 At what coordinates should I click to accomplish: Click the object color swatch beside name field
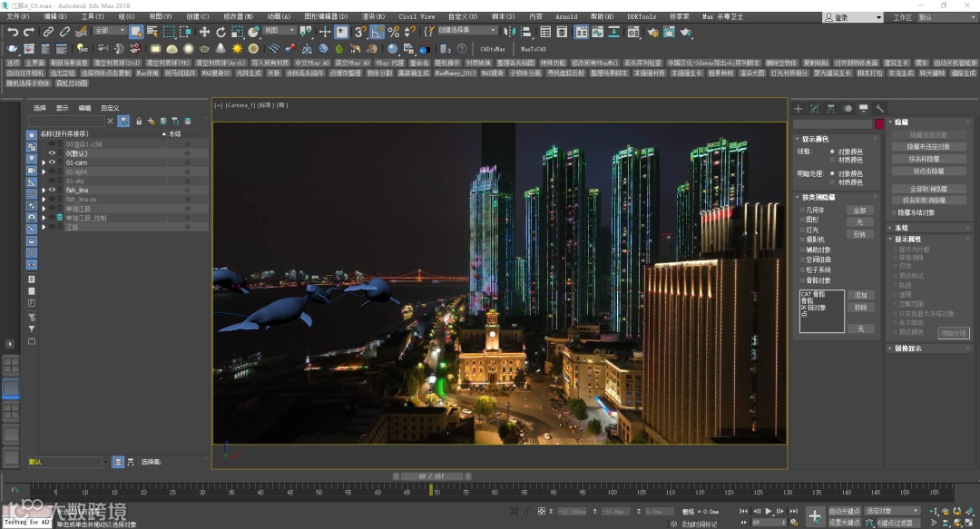878,123
